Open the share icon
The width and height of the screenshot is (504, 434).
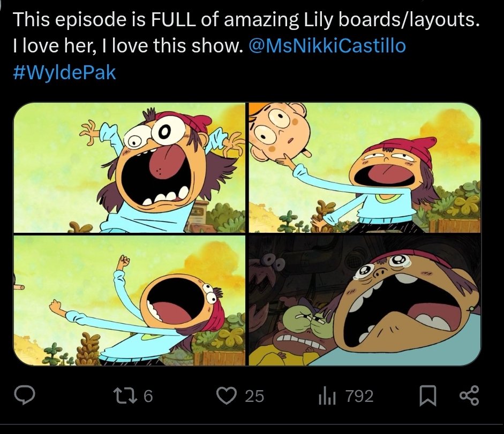coord(469,396)
